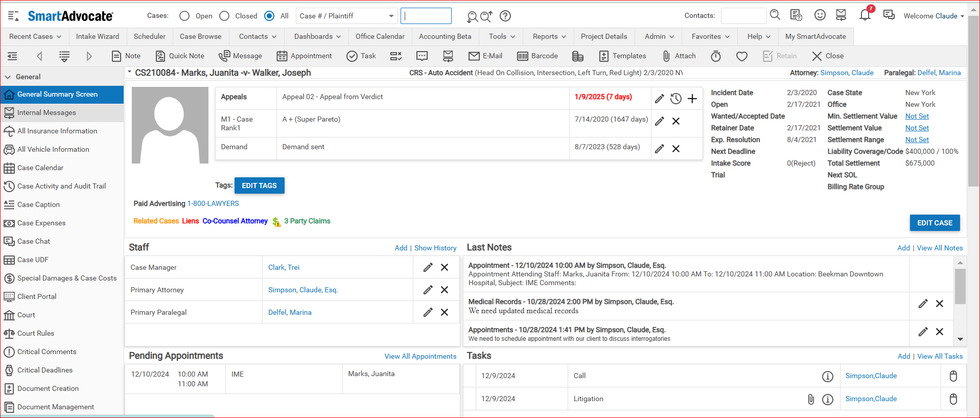Open Critical Deadlines in sidebar
The height and width of the screenshot is (418, 980).
click(x=62, y=370)
